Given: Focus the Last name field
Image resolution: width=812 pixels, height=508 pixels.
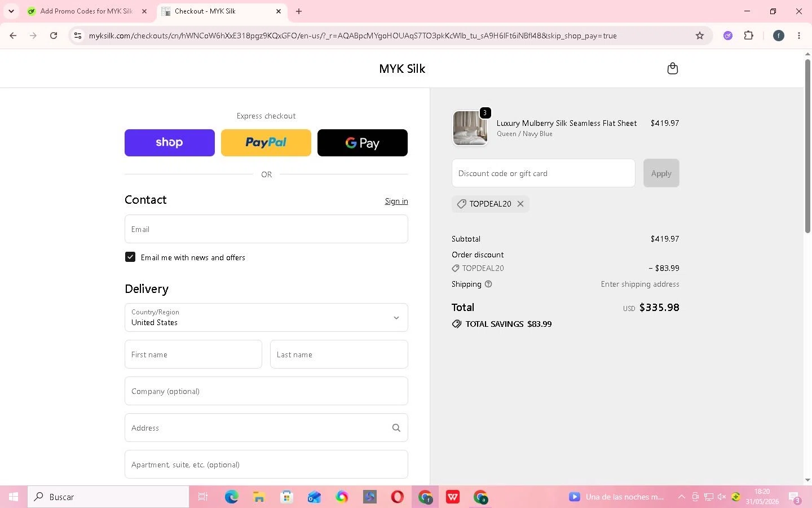Looking at the screenshot, I should 339,354.
